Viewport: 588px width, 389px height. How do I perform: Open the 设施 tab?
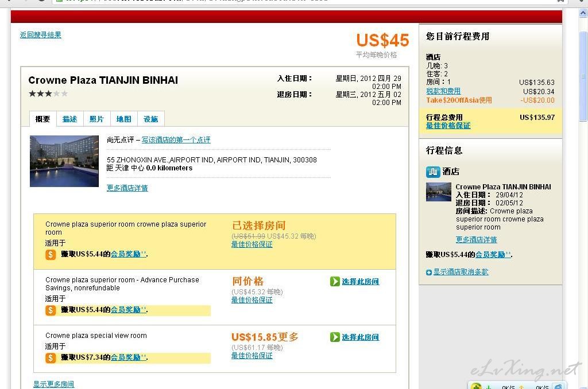point(151,119)
